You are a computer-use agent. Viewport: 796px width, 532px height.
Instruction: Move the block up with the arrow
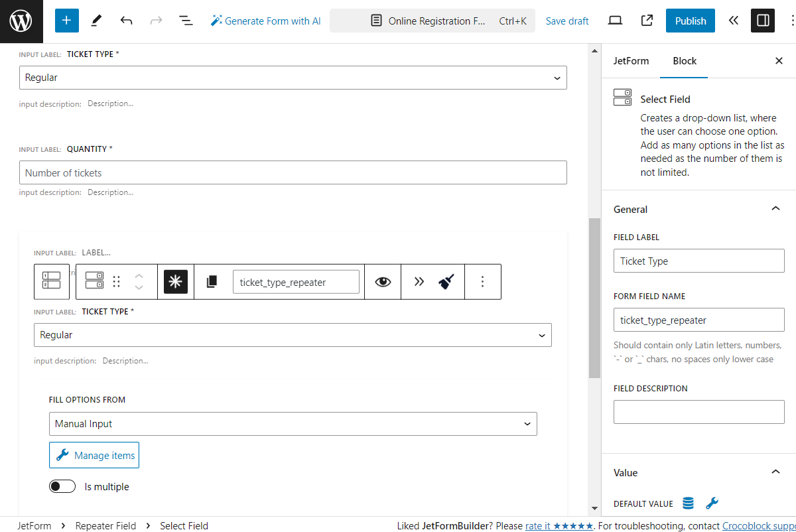(x=139, y=275)
